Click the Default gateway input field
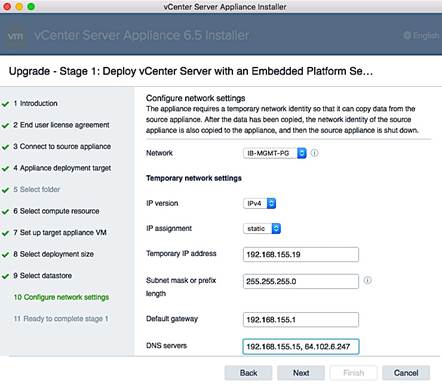Screen dimensions: 442x384 [x=301, y=320]
